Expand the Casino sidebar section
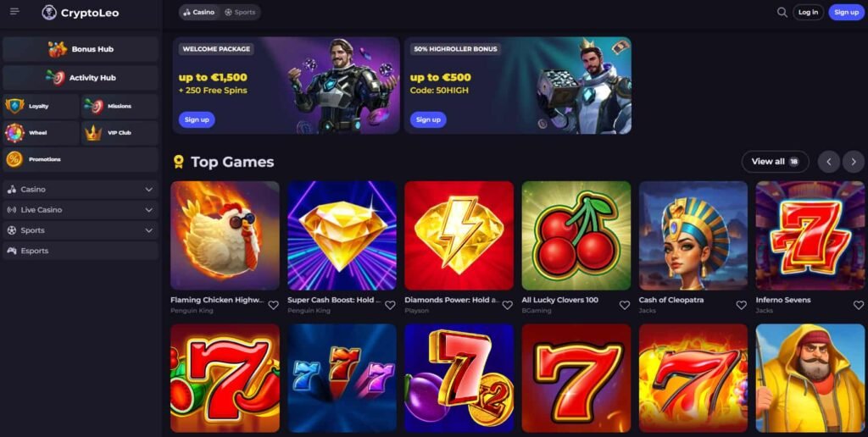 (81, 189)
